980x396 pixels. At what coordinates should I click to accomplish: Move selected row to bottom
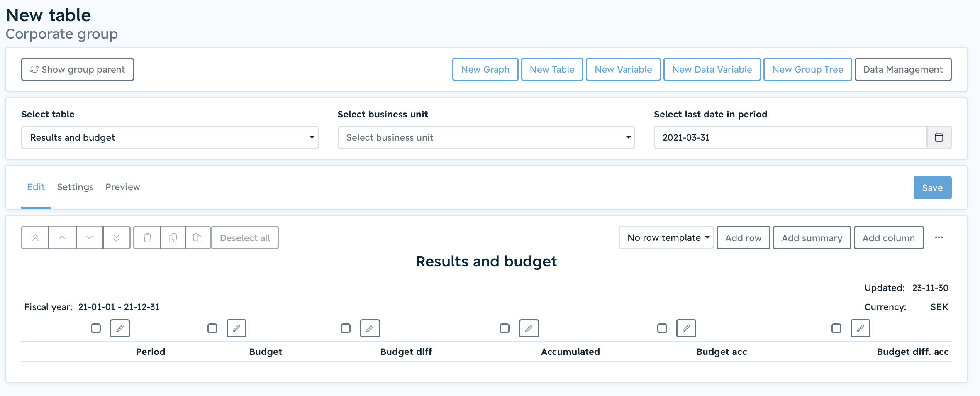(x=117, y=238)
